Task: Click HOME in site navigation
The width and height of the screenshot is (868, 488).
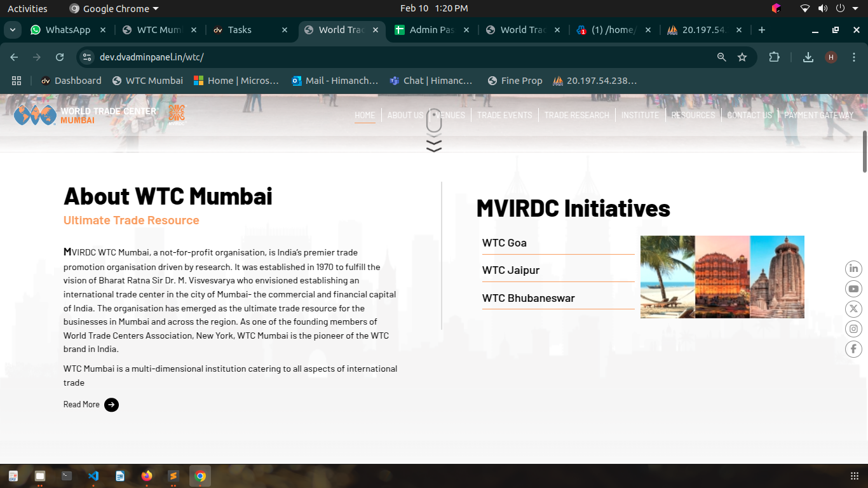Action: [x=365, y=115]
